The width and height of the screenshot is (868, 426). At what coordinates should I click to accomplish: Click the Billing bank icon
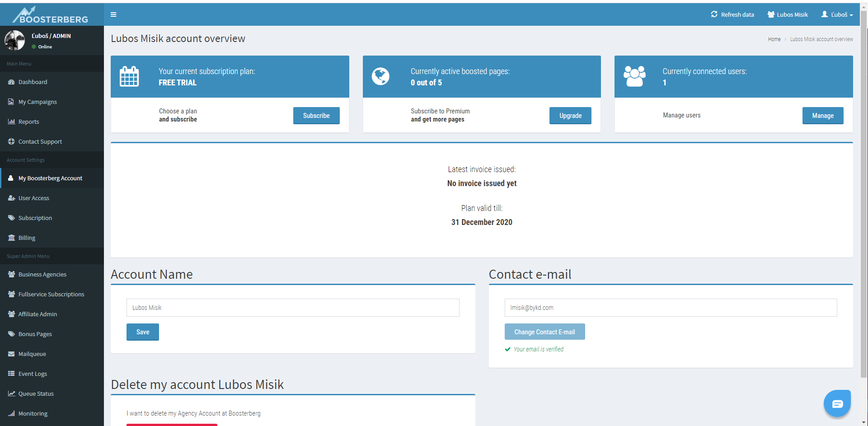point(11,238)
